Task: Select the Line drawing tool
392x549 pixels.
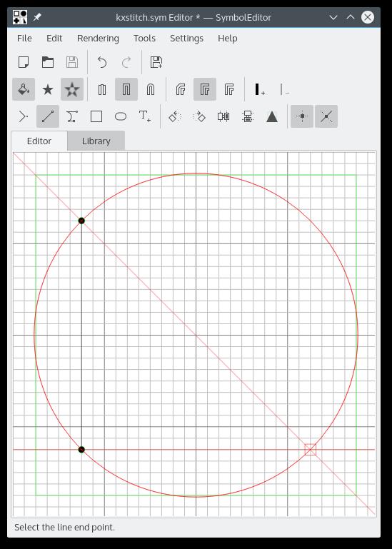Action: click(x=48, y=116)
